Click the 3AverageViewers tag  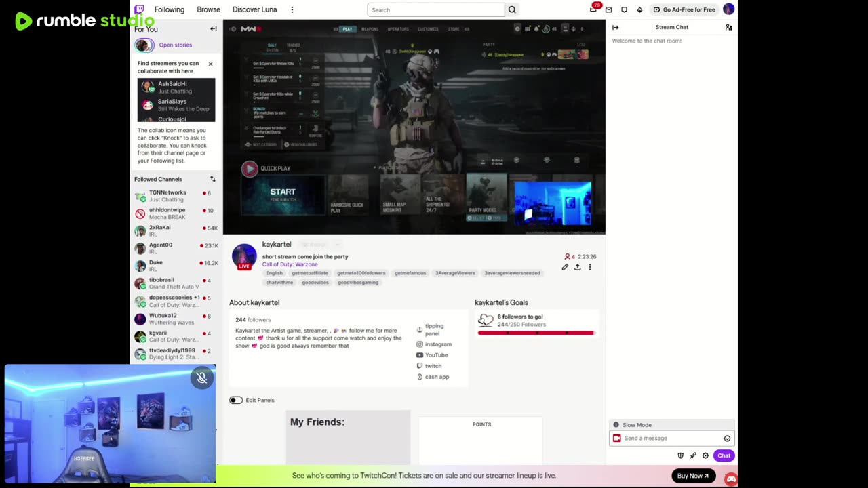tap(455, 273)
